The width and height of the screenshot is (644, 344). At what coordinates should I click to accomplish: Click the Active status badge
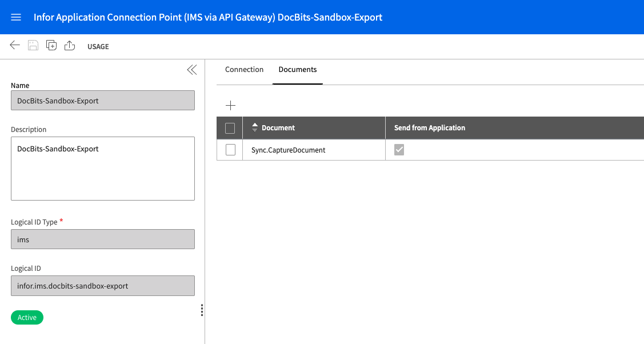[27, 318]
